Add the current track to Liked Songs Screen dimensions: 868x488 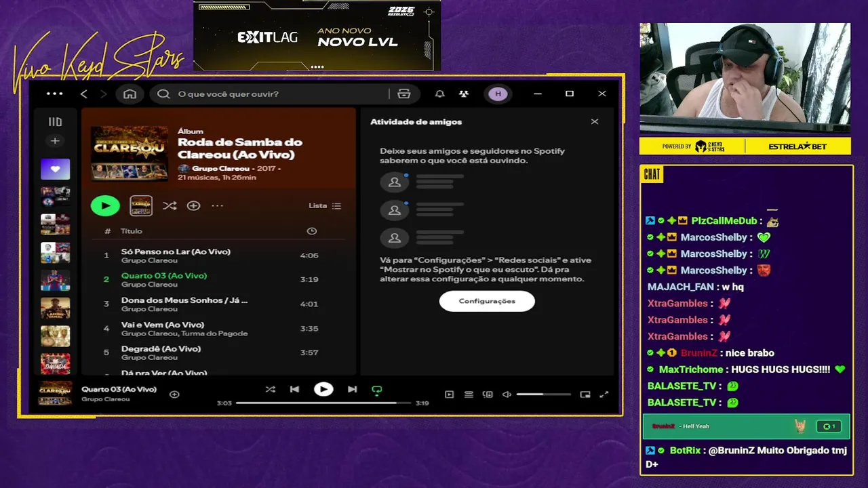pos(174,394)
